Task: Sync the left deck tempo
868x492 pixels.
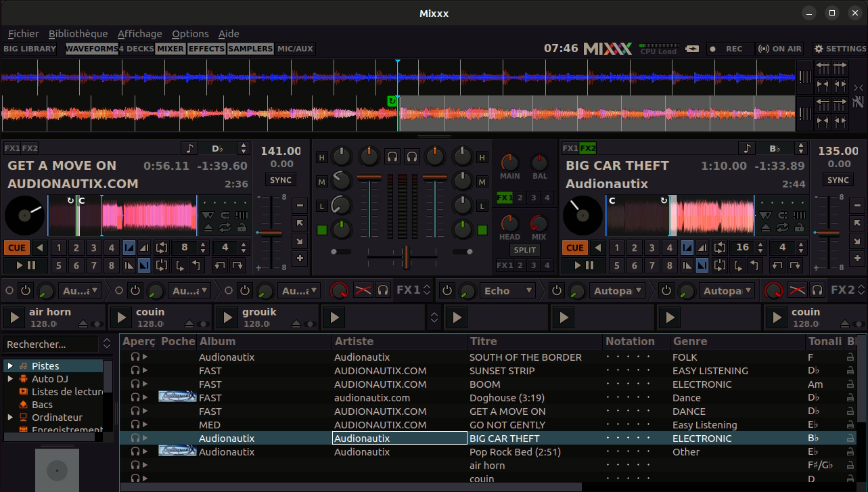Action: coord(280,180)
